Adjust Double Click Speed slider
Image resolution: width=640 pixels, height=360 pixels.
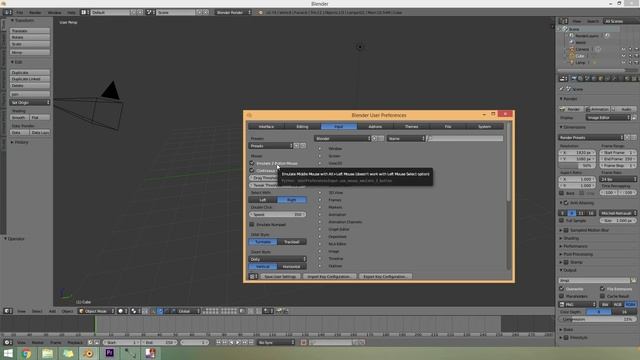click(x=278, y=214)
